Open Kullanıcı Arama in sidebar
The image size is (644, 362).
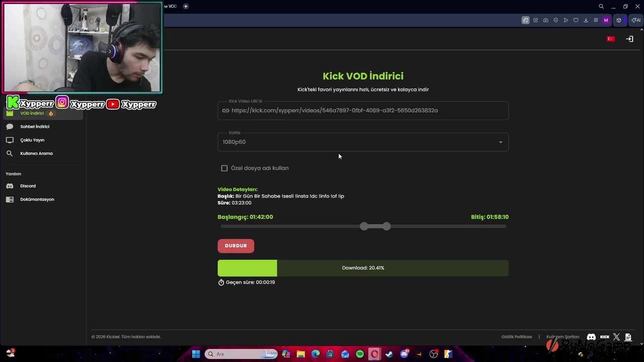[x=43, y=153]
